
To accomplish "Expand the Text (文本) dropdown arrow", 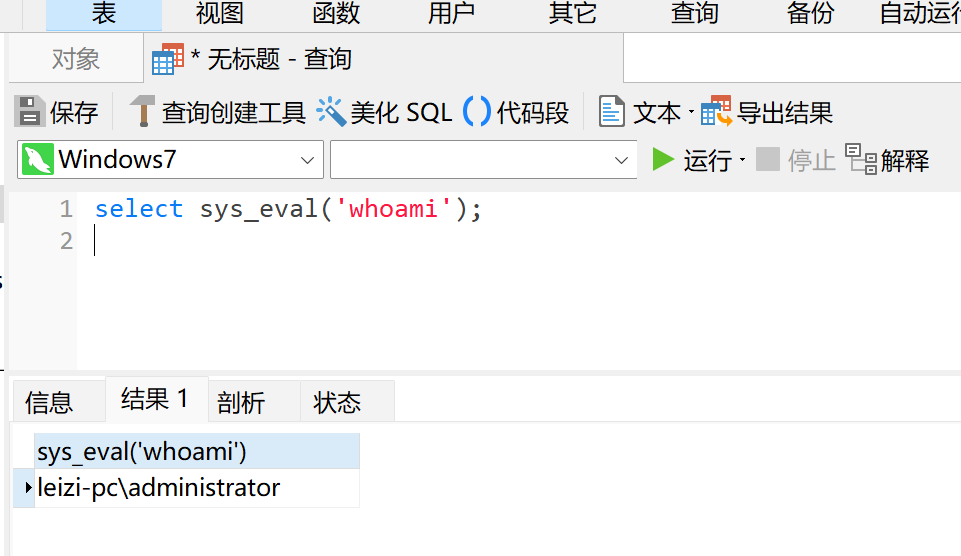I will [x=690, y=113].
